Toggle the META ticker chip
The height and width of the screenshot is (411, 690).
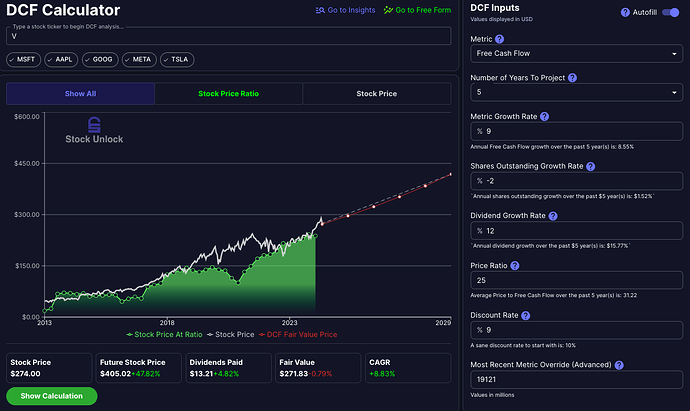[x=139, y=59]
